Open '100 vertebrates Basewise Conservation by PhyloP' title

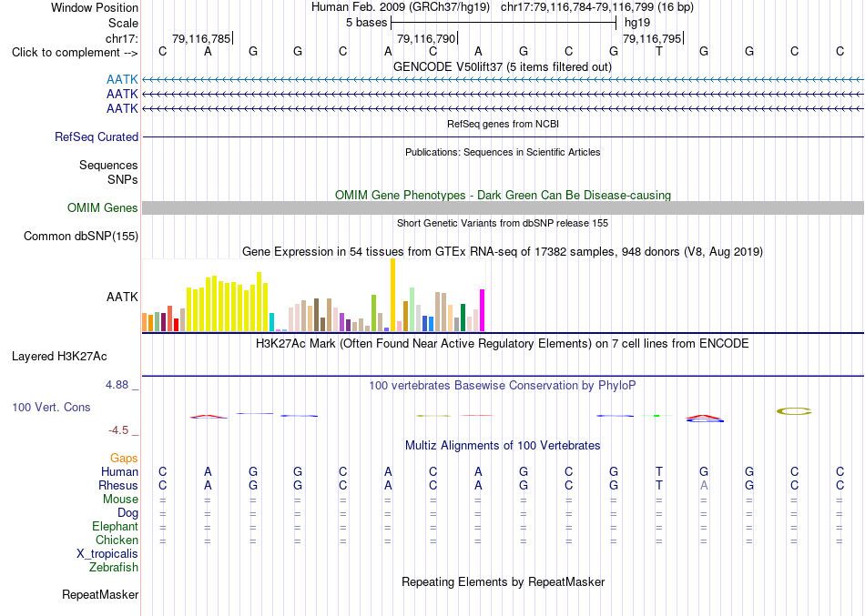click(502, 386)
